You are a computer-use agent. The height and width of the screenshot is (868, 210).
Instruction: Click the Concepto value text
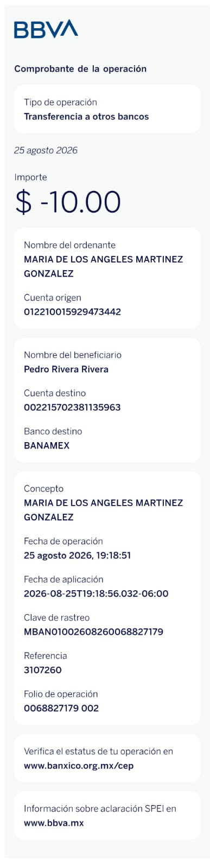point(104,510)
